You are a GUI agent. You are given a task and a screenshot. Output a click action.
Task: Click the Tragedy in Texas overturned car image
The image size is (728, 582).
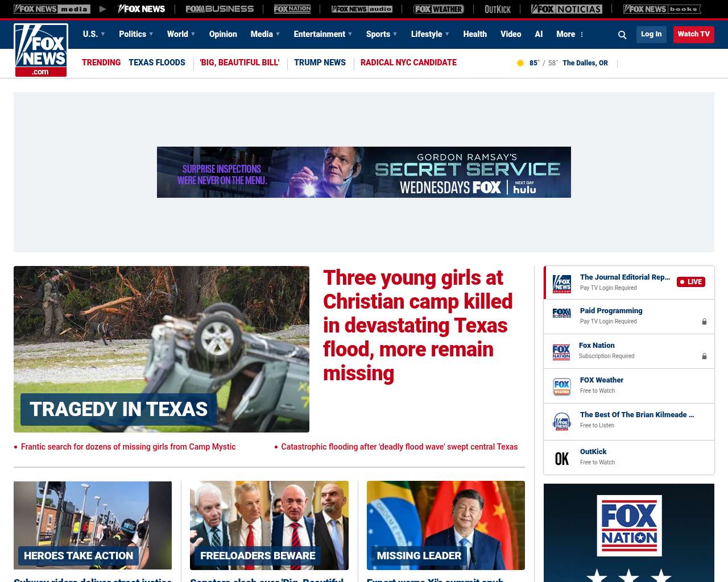tap(162, 349)
